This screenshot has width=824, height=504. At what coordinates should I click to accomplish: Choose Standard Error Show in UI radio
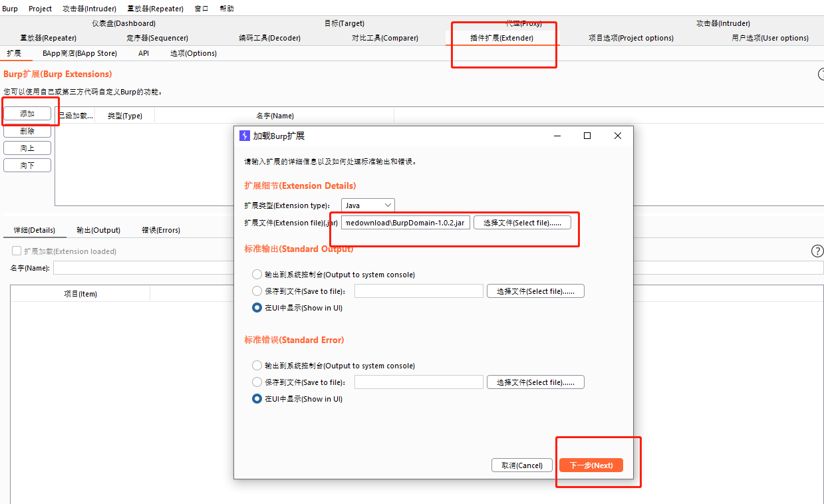pyautogui.click(x=257, y=399)
